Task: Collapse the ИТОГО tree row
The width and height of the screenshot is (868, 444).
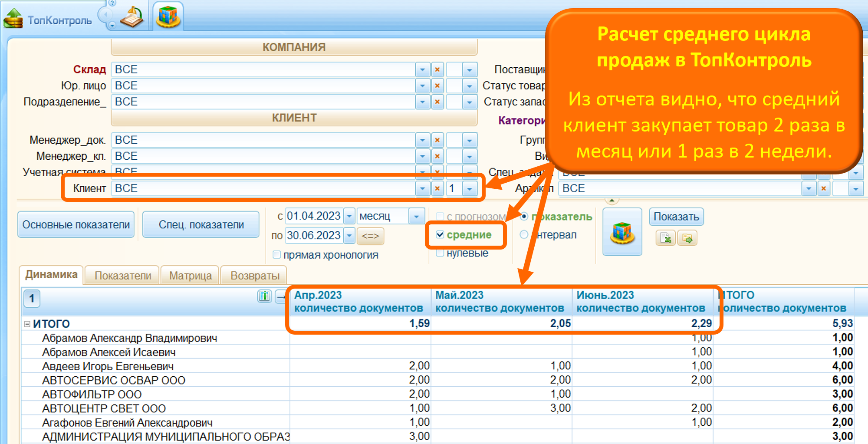Action: coord(27,324)
